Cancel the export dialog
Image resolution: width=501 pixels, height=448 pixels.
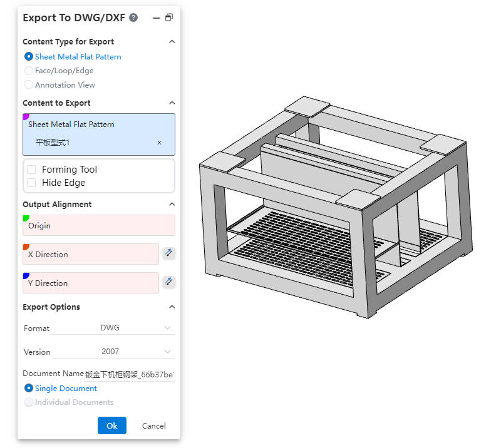153,425
